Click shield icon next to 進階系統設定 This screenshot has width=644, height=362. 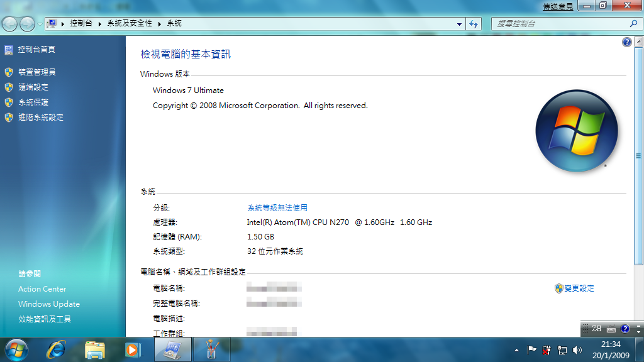click(x=9, y=118)
